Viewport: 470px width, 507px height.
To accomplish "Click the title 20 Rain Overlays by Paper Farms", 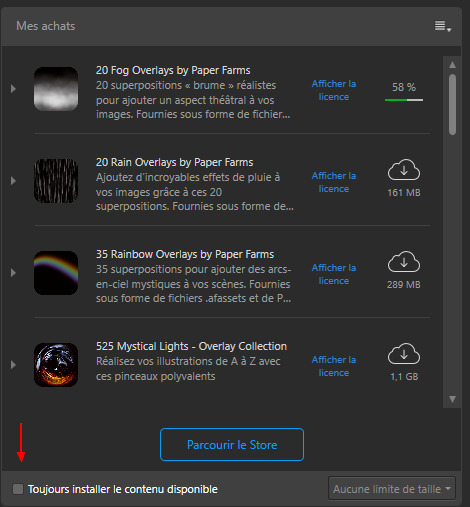I will 174,162.
